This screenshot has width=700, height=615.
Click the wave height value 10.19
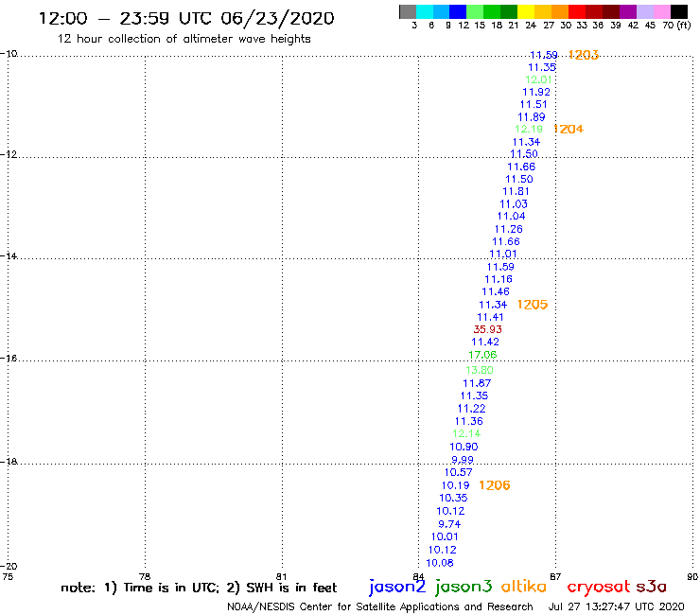[x=455, y=485]
